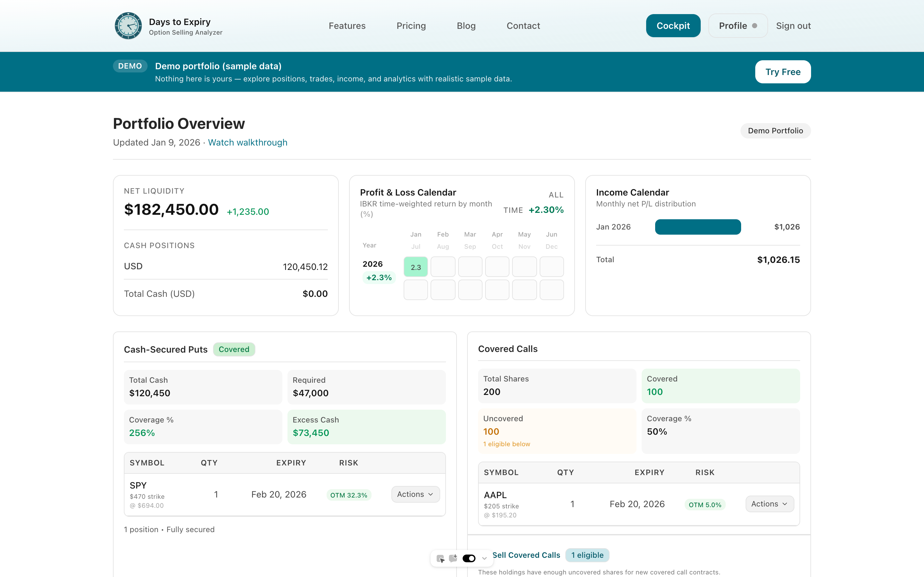Open the Watch walkthrough link
This screenshot has width=924, height=577.
point(247,142)
